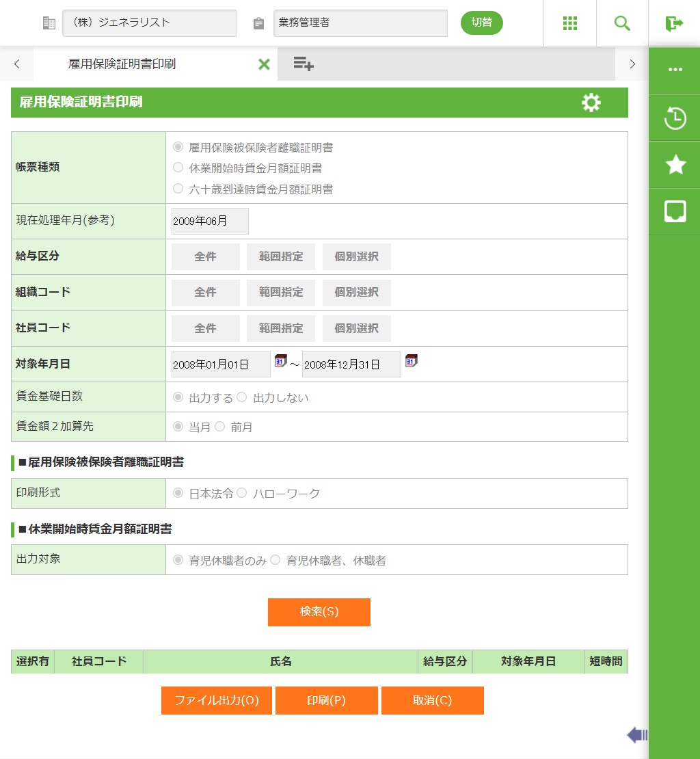Open calendar picker for the start date
The width and height of the screenshot is (700, 759).
[x=280, y=360]
